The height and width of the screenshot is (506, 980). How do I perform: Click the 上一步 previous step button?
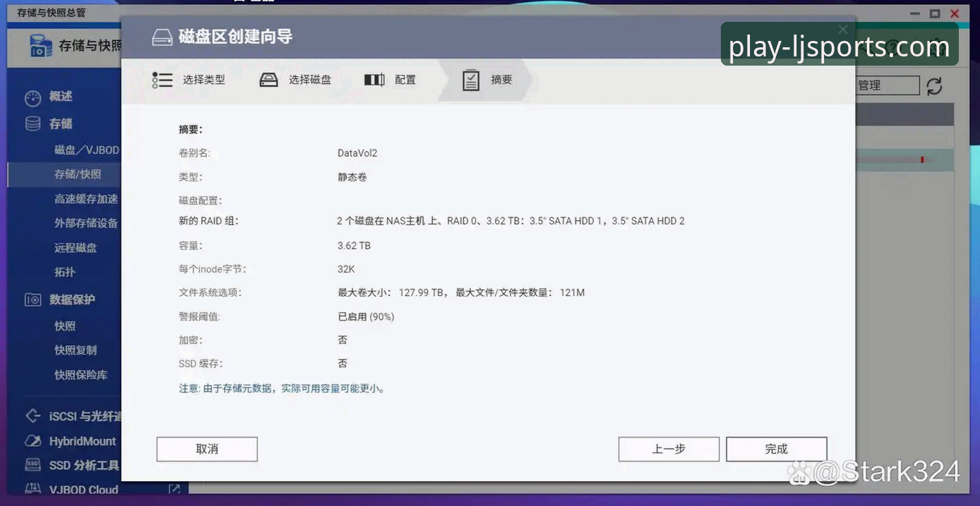pyautogui.click(x=669, y=449)
